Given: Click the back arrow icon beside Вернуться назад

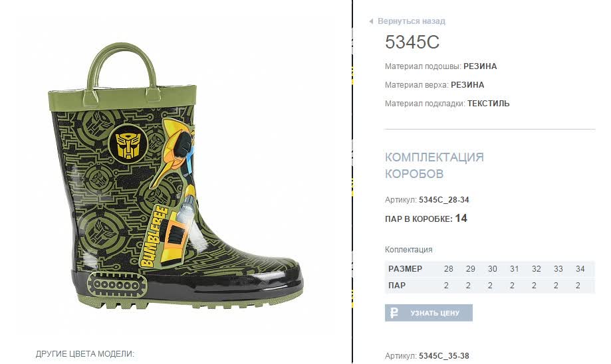Looking at the screenshot, I should point(372,21).
